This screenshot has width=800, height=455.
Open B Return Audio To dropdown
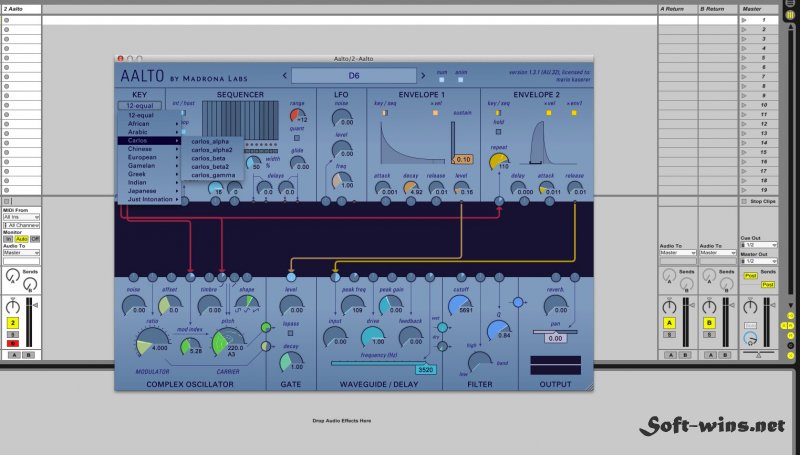[x=718, y=252]
